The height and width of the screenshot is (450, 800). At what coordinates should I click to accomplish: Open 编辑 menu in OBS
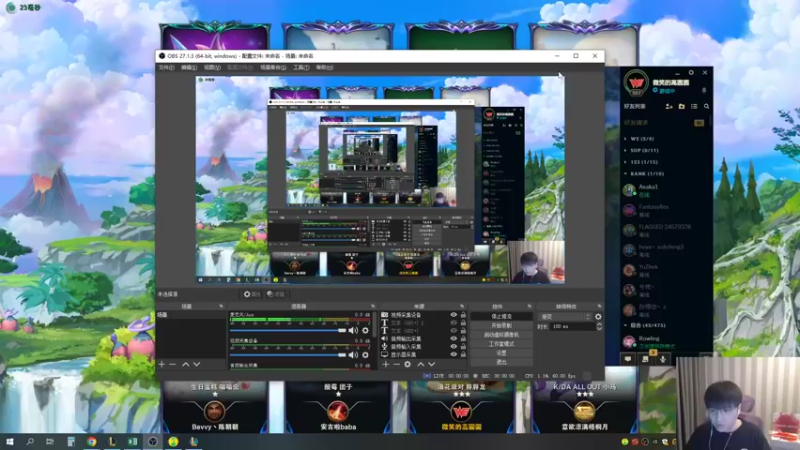(x=189, y=67)
